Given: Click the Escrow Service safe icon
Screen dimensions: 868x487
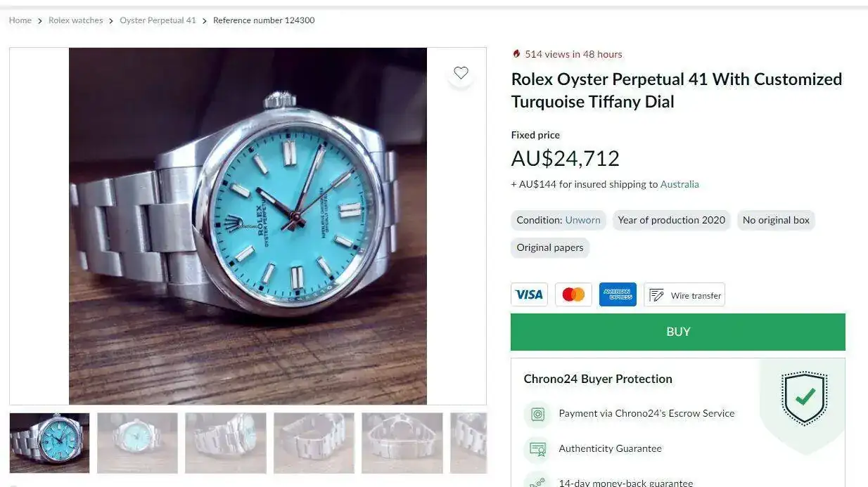Looking at the screenshot, I should click(x=537, y=414).
